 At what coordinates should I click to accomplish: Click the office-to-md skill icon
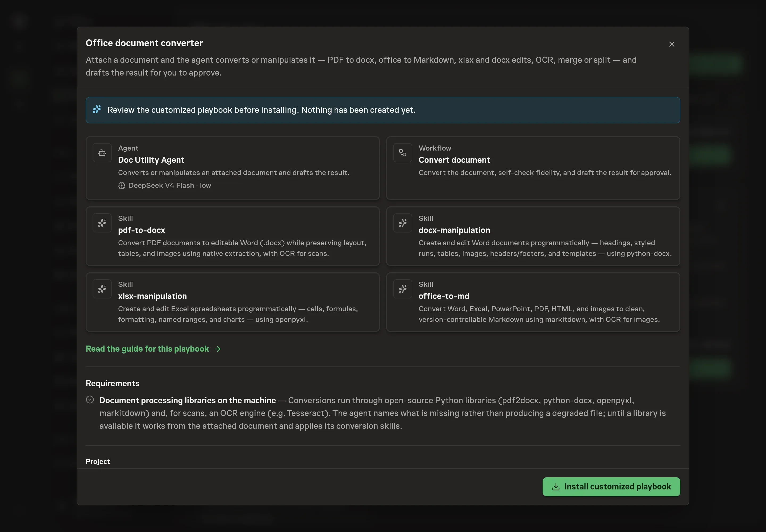[x=403, y=289]
